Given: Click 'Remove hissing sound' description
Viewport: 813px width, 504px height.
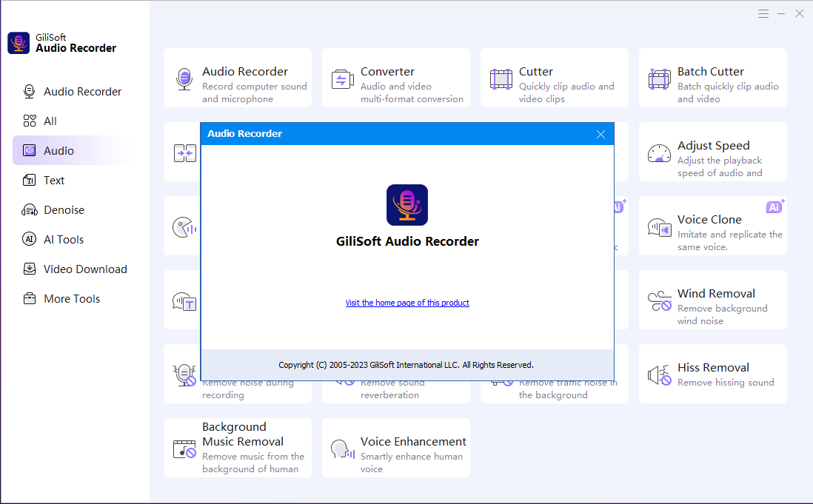Looking at the screenshot, I should click(x=726, y=383).
